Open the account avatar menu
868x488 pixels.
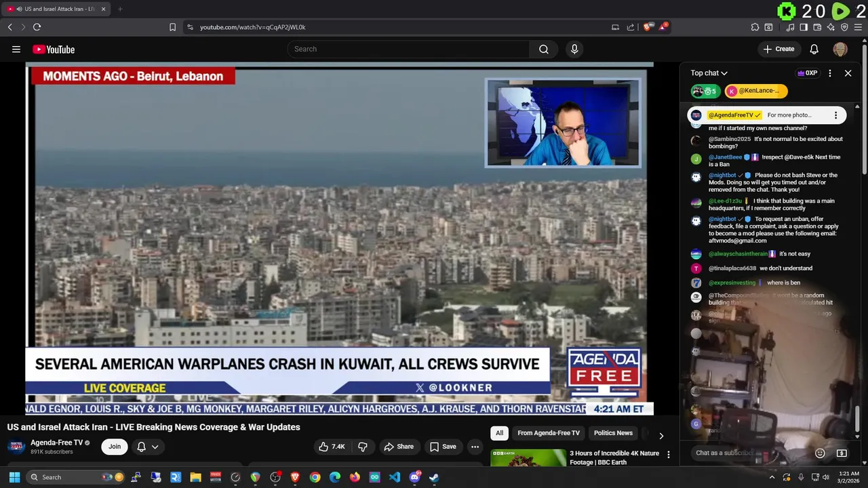tap(840, 49)
